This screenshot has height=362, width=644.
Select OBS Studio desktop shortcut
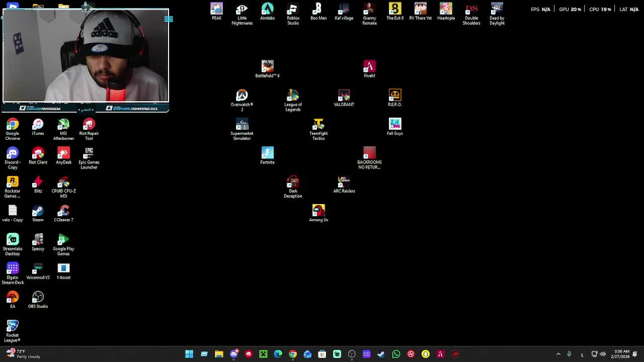[38, 300]
